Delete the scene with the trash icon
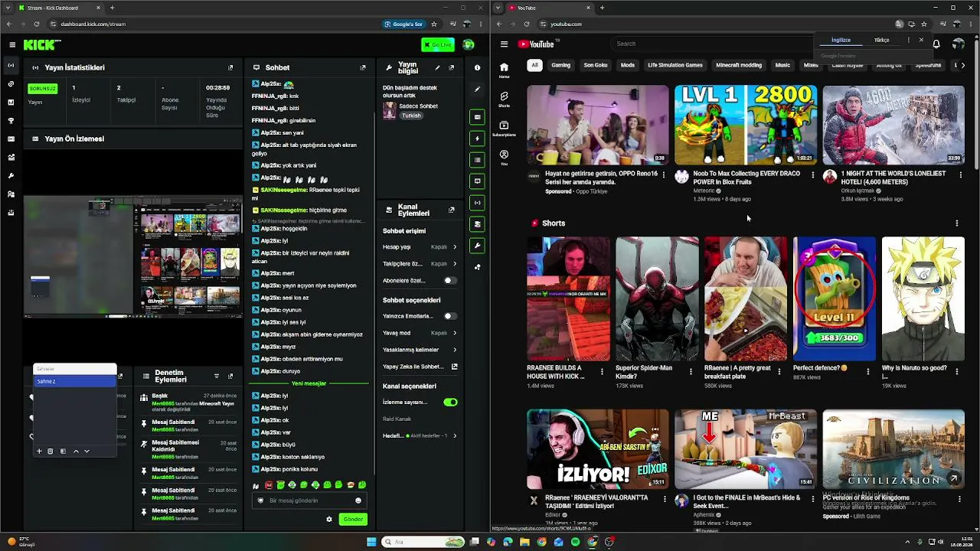Image resolution: width=980 pixels, height=551 pixels. click(x=51, y=452)
